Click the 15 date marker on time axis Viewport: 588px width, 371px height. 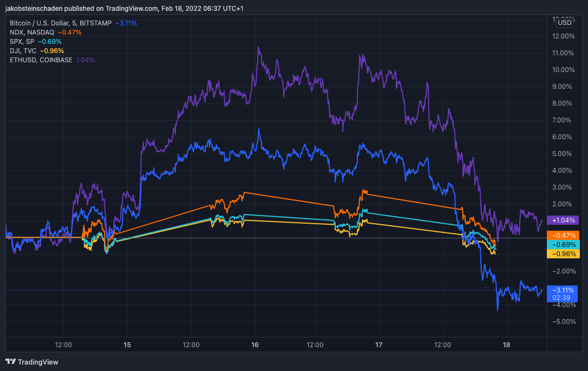pyautogui.click(x=127, y=345)
